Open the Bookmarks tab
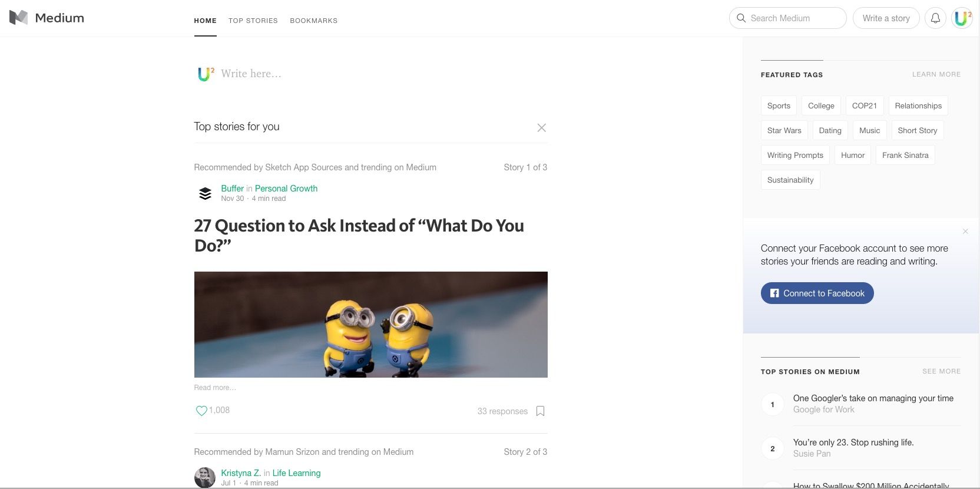 pos(314,21)
